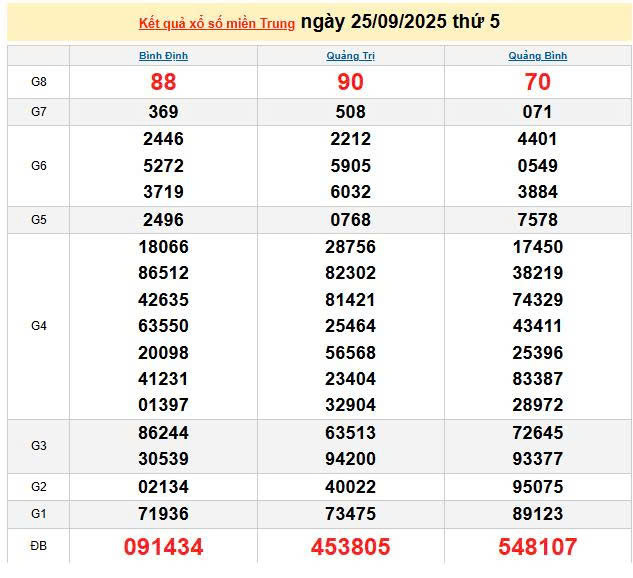This screenshot has width=633, height=578.
Task: Select G4 number 83387
Action: (538, 379)
